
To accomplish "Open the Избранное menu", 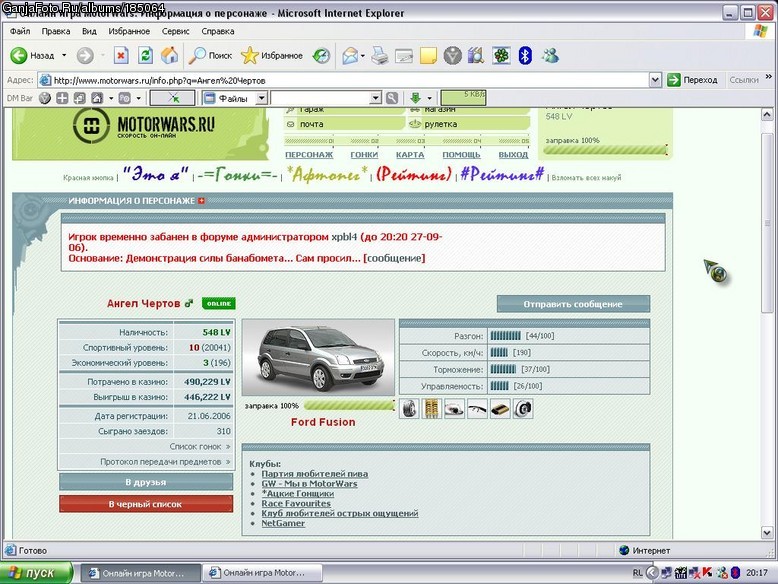I will pos(129,31).
